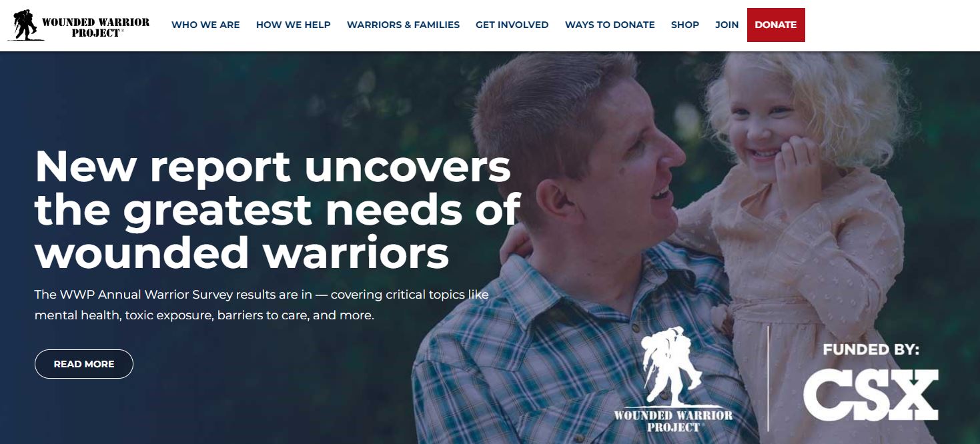Image resolution: width=980 pixels, height=444 pixels.
Task: Open the How We Help menu
Action: click(294, 25)
